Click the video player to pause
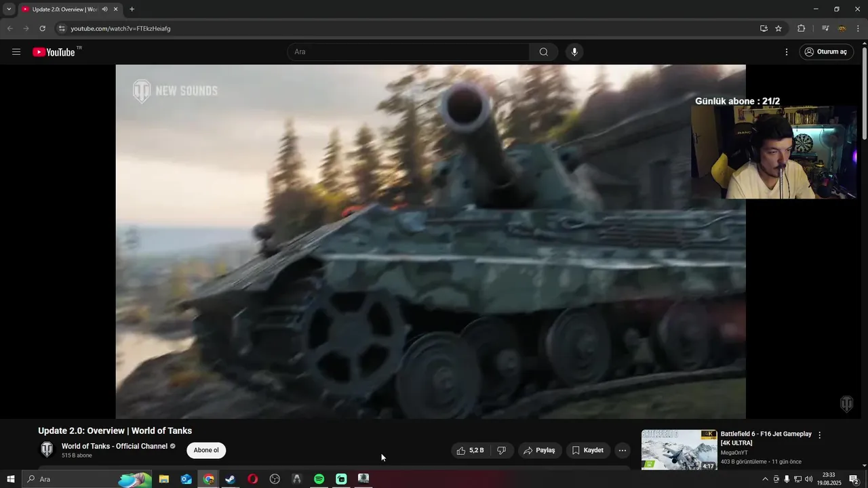This screenshot has height=488, width=868. tap(431, 241)
